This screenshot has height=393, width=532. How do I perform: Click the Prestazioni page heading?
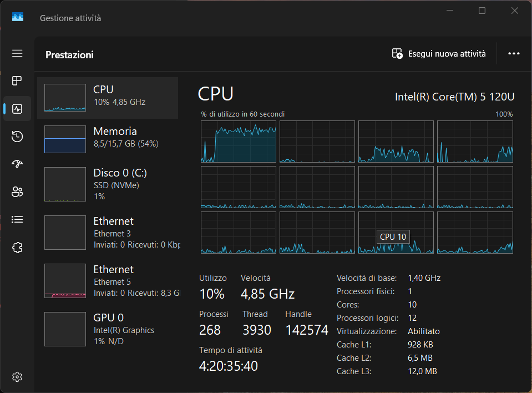point(69,54)
